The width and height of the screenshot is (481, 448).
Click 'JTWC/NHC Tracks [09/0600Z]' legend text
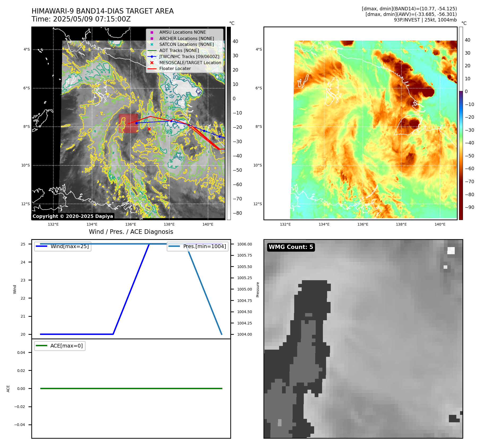189,56
